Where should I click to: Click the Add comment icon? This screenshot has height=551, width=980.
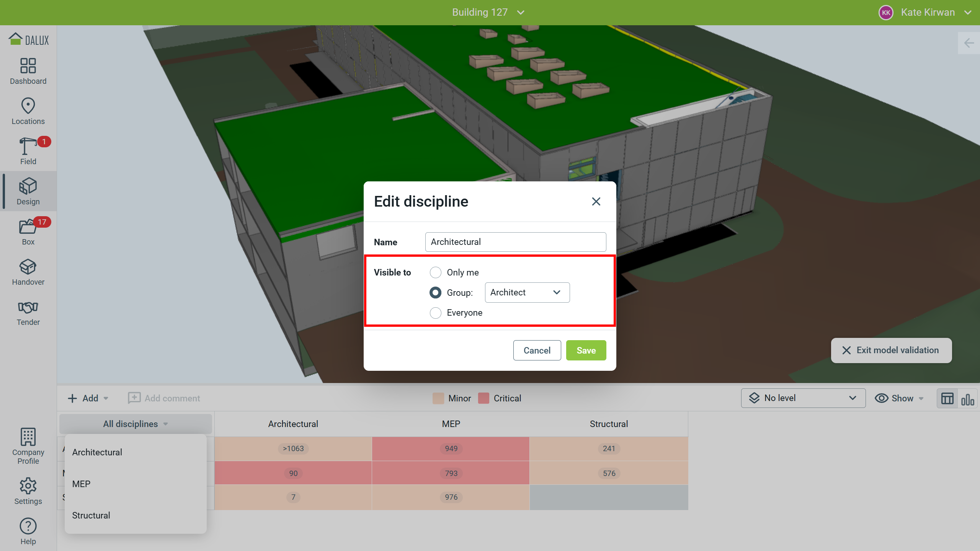(x=134, y=398)
